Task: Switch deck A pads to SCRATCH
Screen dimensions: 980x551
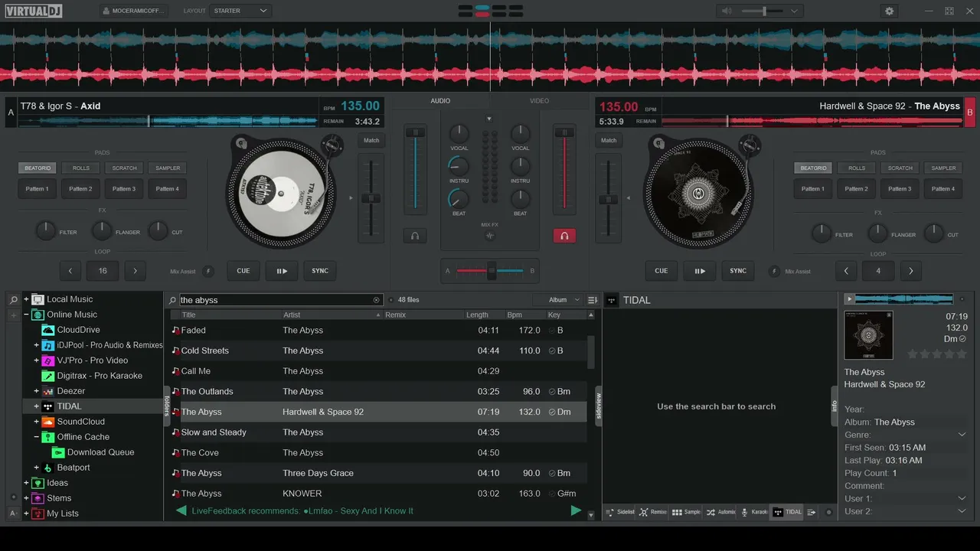Action: [124, 168]
